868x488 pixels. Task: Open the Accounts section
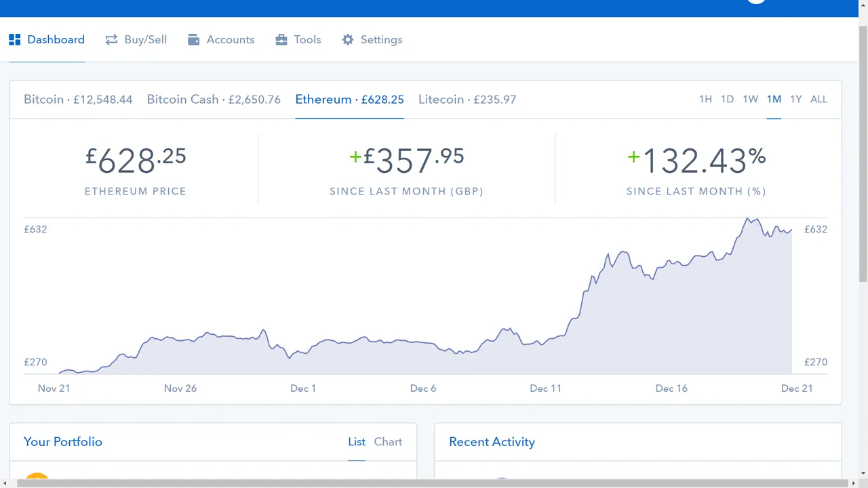click(x=221, y=40)
